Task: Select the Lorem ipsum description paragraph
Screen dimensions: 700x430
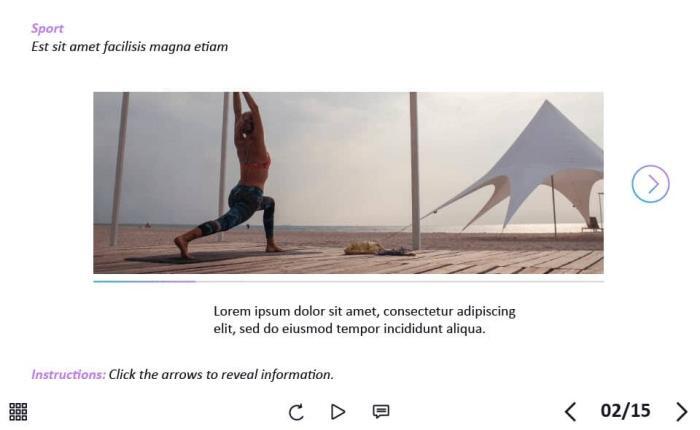Action: coord(364,320)
